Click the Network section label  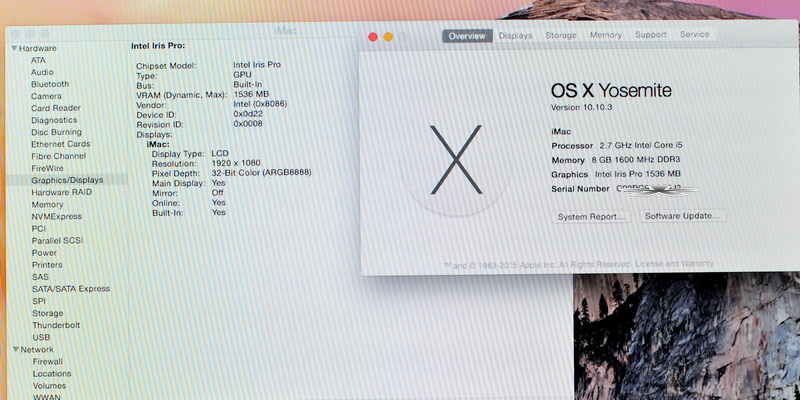coord(37,349)
